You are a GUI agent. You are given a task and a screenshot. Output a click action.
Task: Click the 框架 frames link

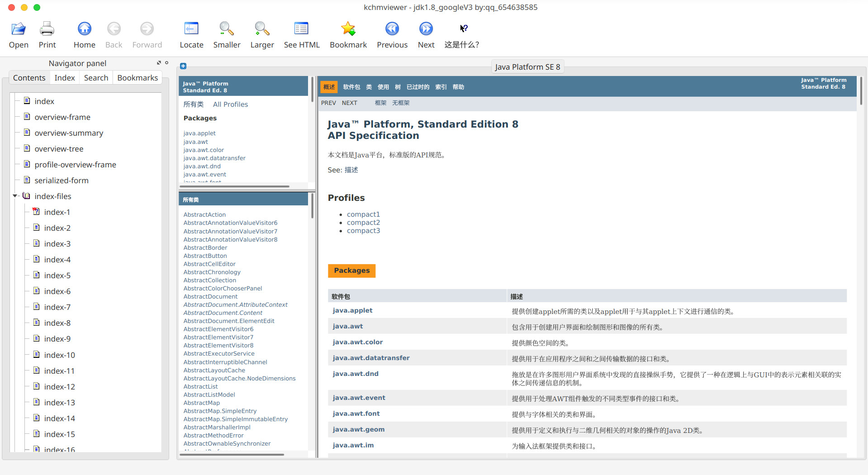380,103
